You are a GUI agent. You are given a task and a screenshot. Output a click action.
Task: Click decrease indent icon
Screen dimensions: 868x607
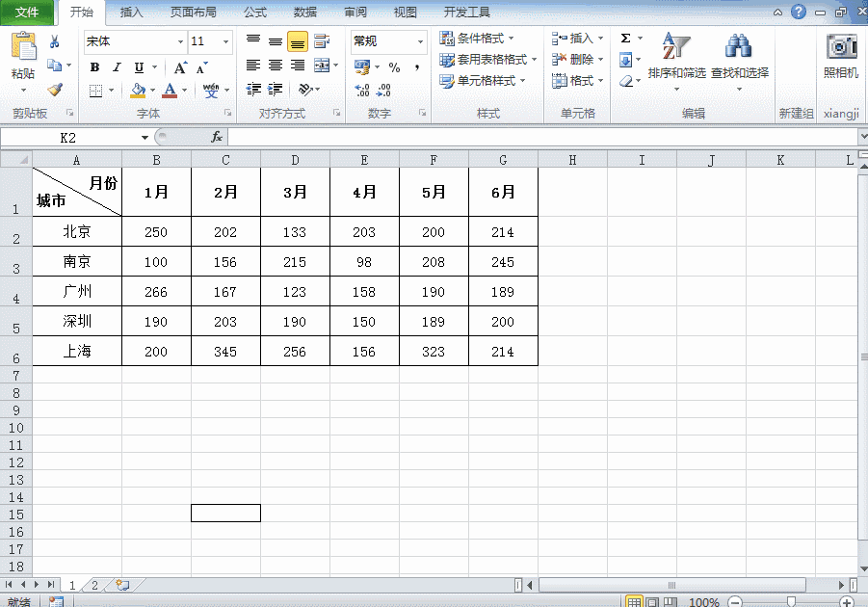coord(253,89)
